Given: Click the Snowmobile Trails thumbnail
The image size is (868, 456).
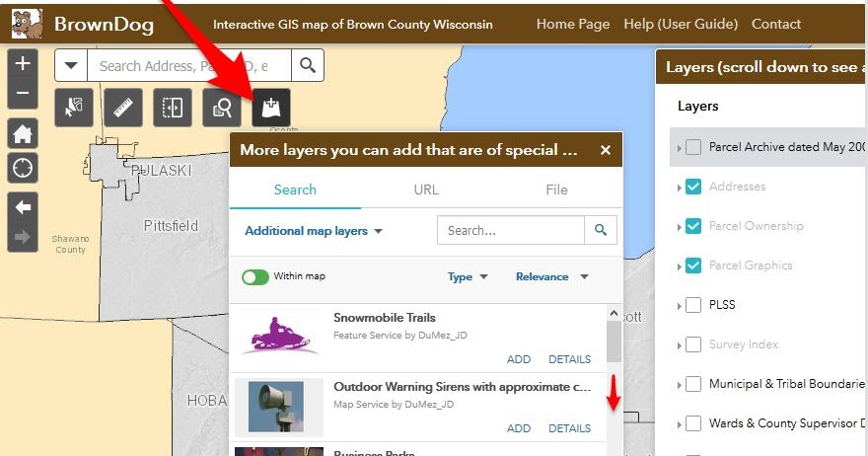Looking at the screenshot, I should tap(279, 337).
